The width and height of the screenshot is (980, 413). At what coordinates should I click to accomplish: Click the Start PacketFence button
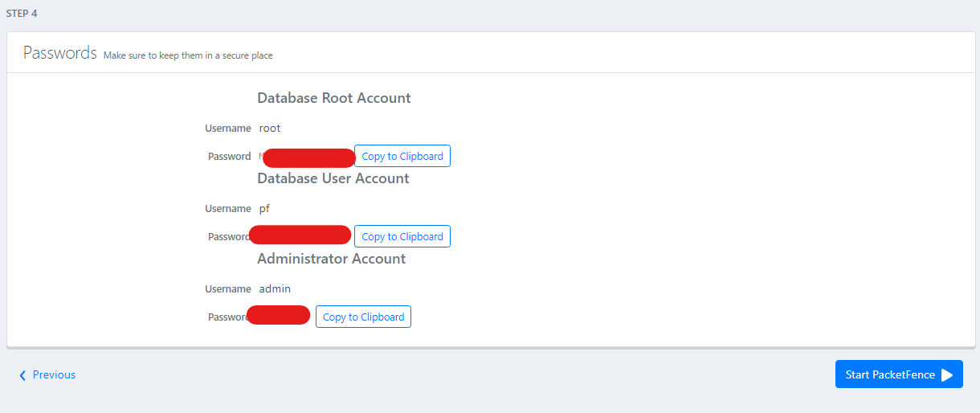click(x=898, y=374)
